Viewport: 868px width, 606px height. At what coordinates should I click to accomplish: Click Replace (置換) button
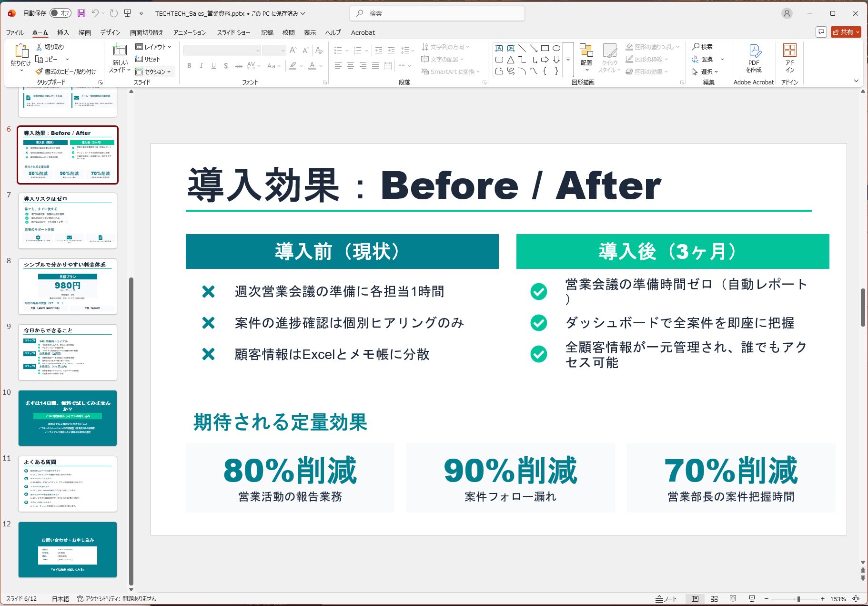click(703, 59)
